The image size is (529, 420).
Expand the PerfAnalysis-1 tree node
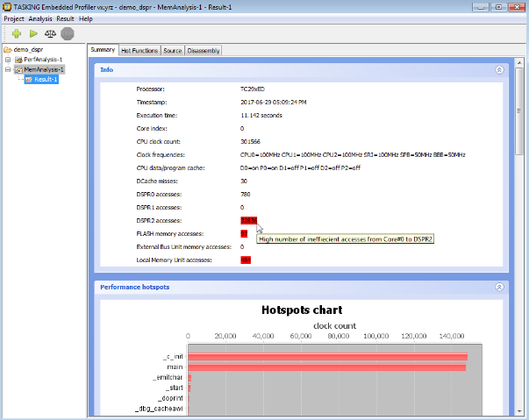coord(8,60)
